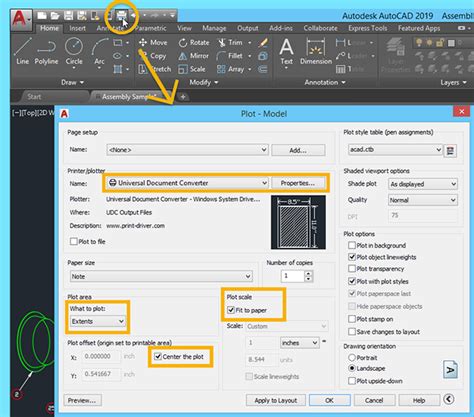The height and width of the screenshot is (417, 474).
Task: Choose the Polyline tool
Action: tap(46, 51)
